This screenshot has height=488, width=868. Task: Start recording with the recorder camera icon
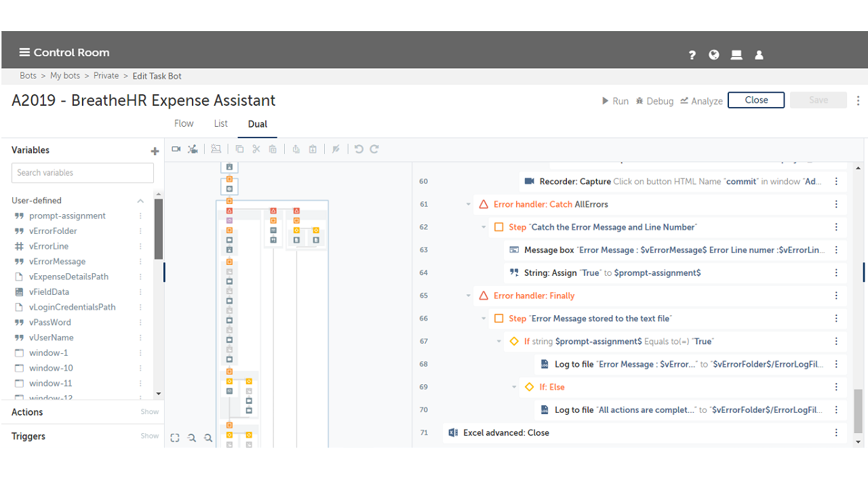point(176,149)
